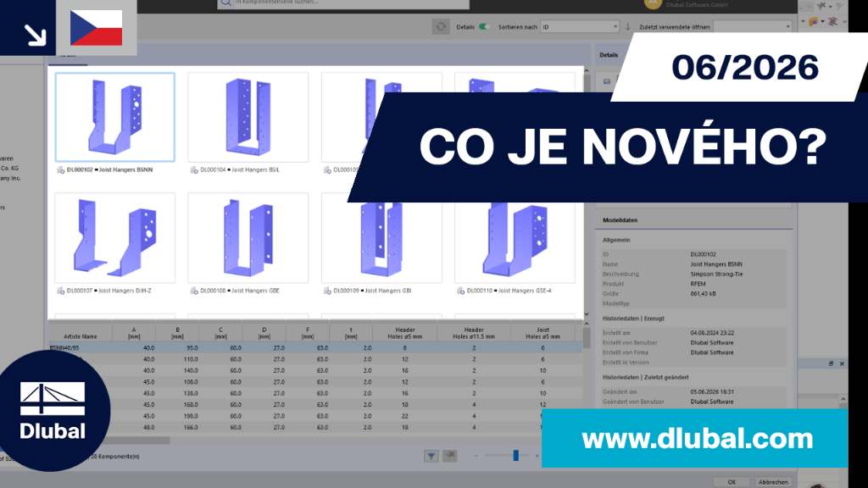868x488 pixels.
Task: Click the minus sign of zoom slider
Action: pyautogui.click(x=476, y=456)
